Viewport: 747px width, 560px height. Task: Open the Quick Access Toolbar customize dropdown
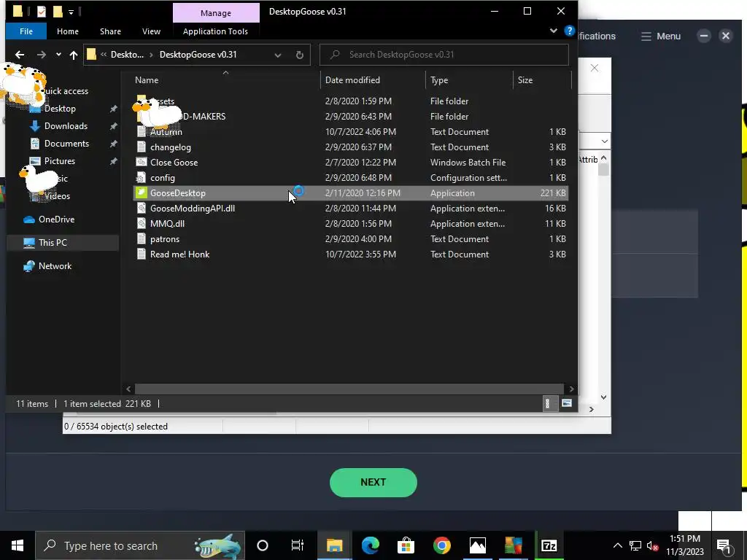tap(71, 12)
